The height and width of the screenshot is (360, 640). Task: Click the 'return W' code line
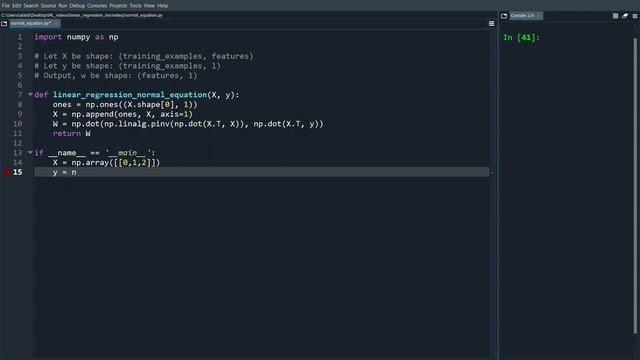pyautogui.click(x=71, y=133)
